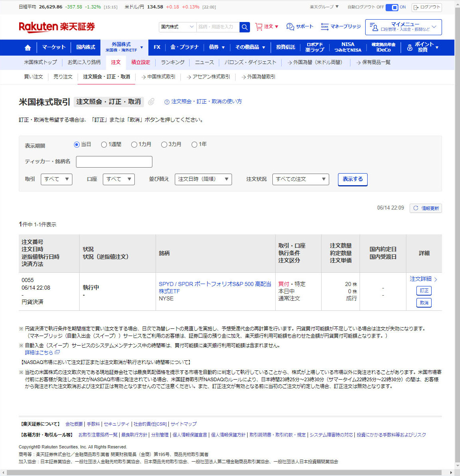Click the 取消 cancel order button

(x=424, y=303)
